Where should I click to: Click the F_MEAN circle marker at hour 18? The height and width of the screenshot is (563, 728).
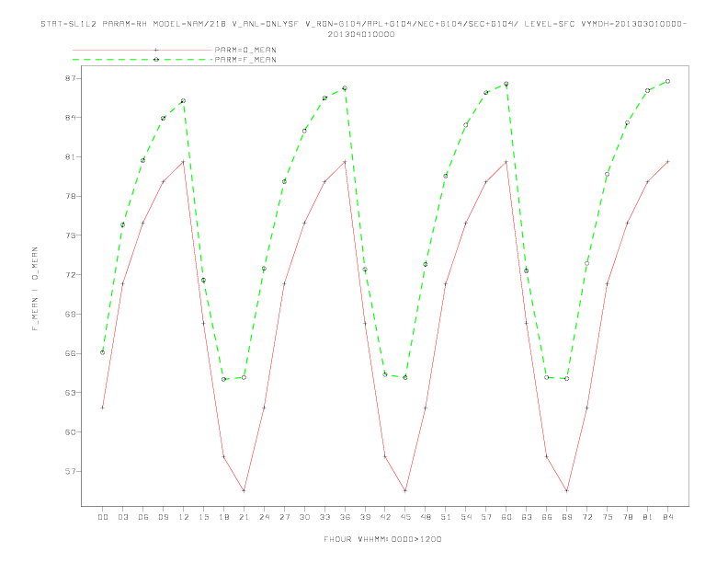[223, 379]
